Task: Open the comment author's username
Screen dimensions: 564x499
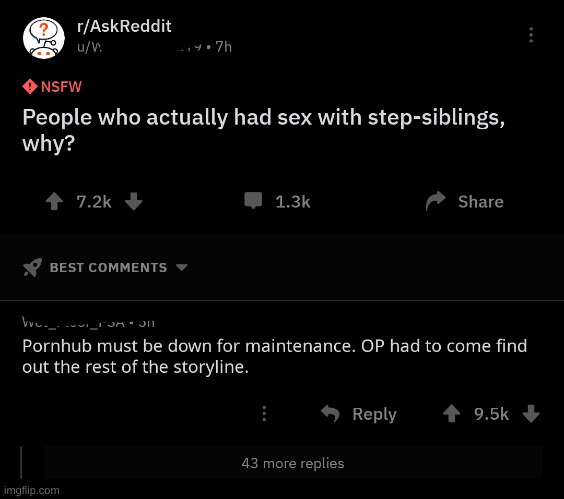Action: click(73, 322)
